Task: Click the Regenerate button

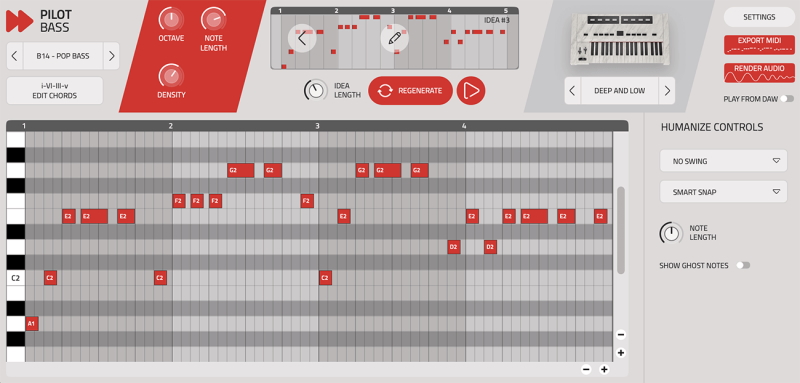Action: (410, 91)
